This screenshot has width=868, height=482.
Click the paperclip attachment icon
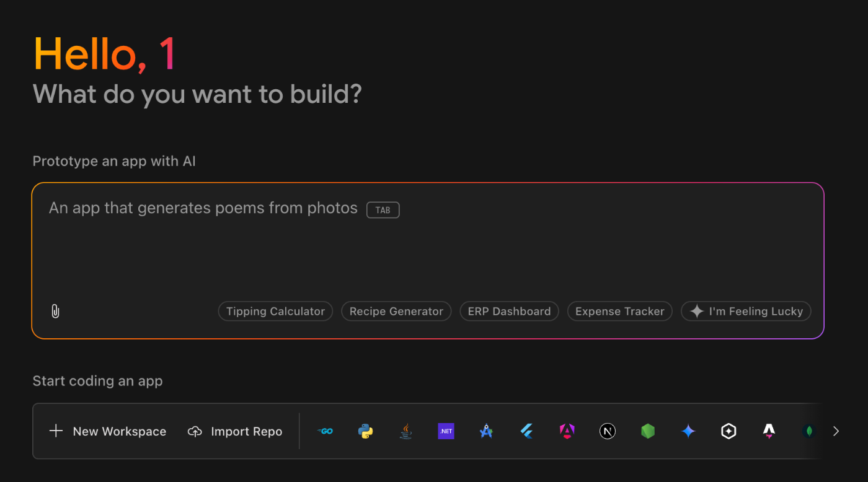[55, 311]
